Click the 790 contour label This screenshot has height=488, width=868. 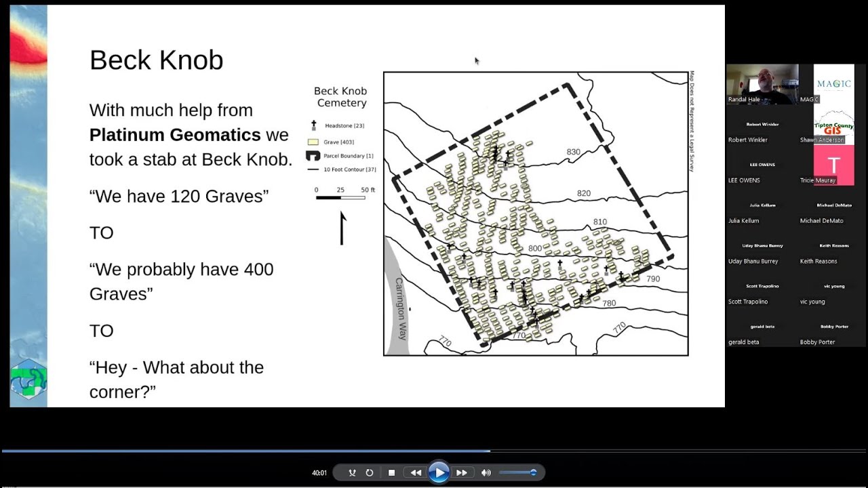point(653,279)
